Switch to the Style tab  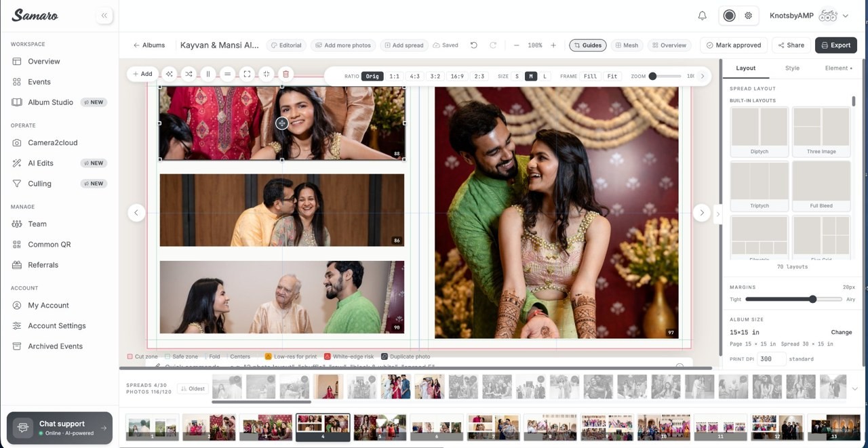click(792, 68)
